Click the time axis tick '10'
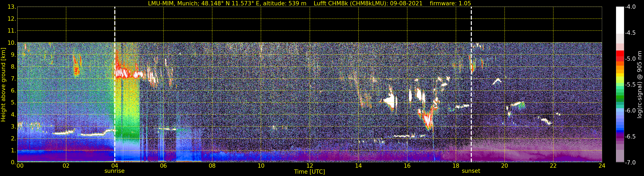 (x=261, y=166)
